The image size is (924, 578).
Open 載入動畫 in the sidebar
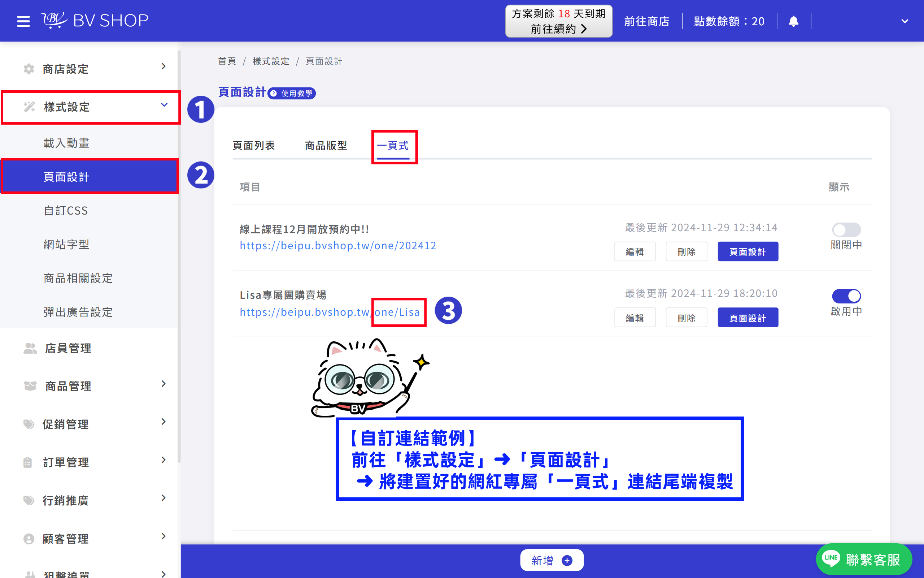pos(66,143)
